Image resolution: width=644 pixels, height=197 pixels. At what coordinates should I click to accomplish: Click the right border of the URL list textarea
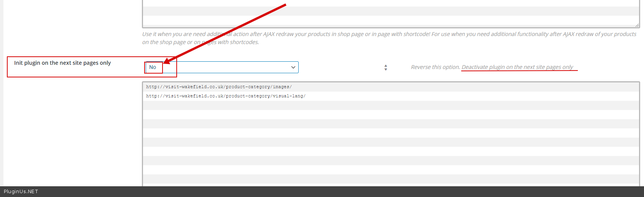pos(639,134)
